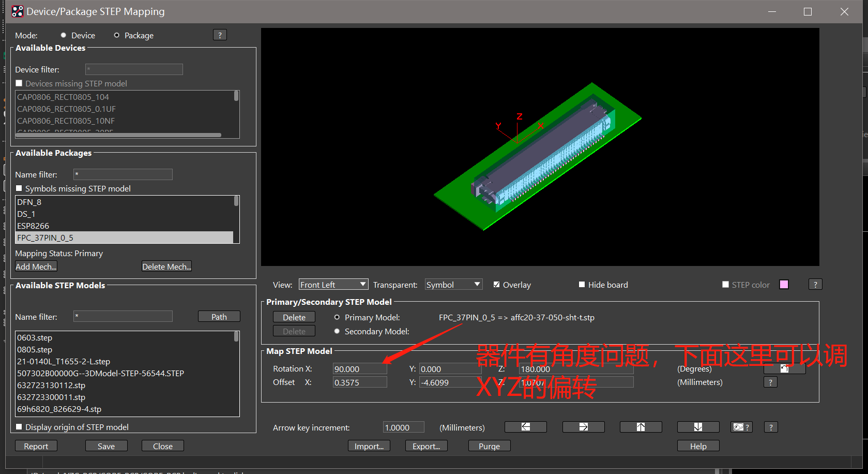868x474 pixels.
Task: Open the last question mark after the arrow buttons
Action: (x=771, y=427)
